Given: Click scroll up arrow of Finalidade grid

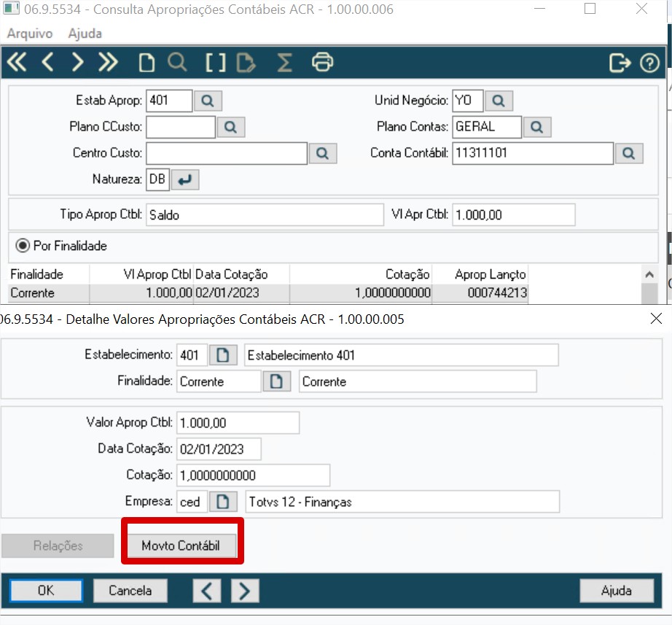Looking at the screenshot, I should pyautogui.click(x=649, y=274).
